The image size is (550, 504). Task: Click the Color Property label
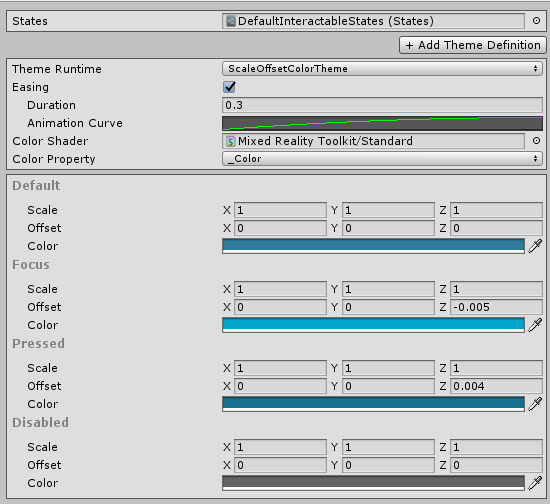click(x=54, y=159)
